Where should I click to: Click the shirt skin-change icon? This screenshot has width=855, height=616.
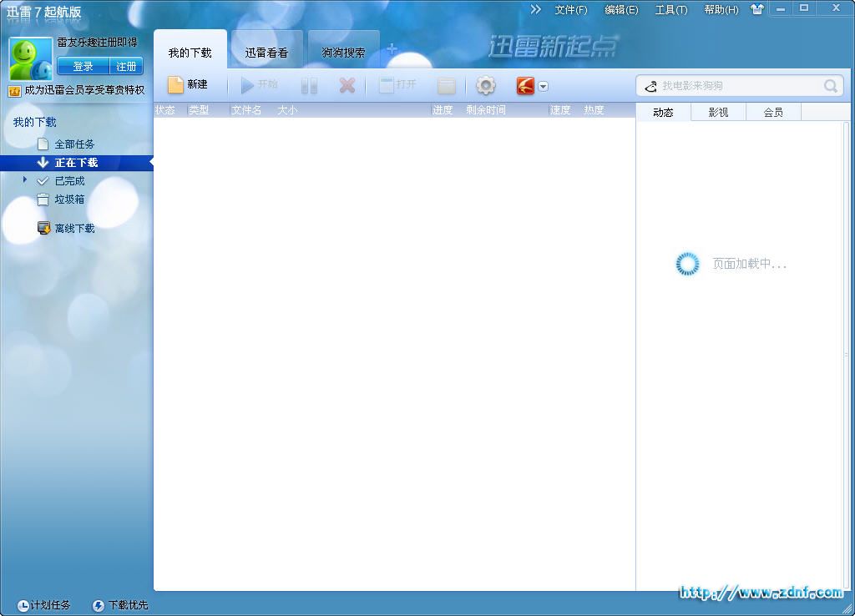[x=756, y=9]
